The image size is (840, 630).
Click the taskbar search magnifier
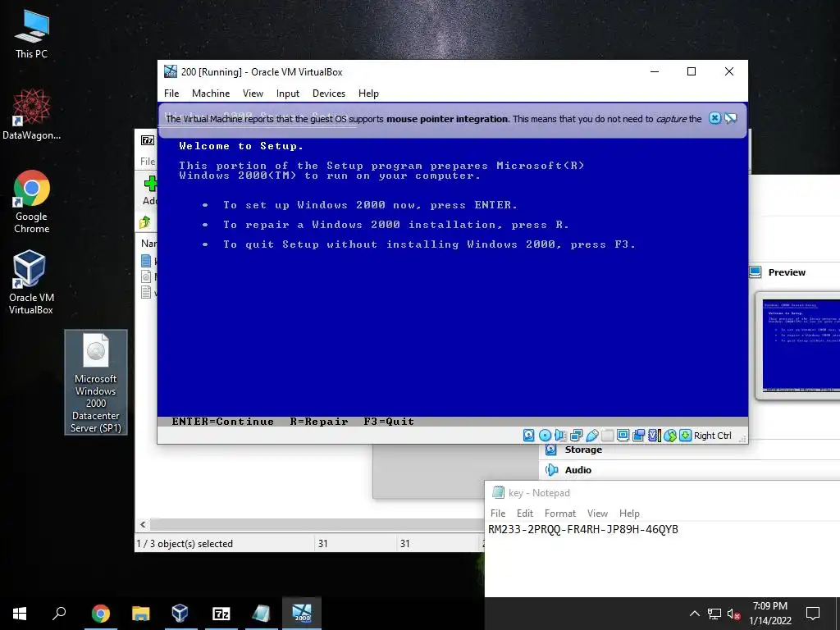pos(59,614)
